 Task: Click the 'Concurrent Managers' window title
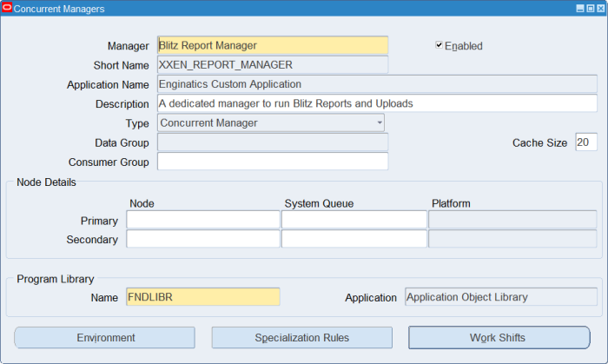click(x=59, y=9)
